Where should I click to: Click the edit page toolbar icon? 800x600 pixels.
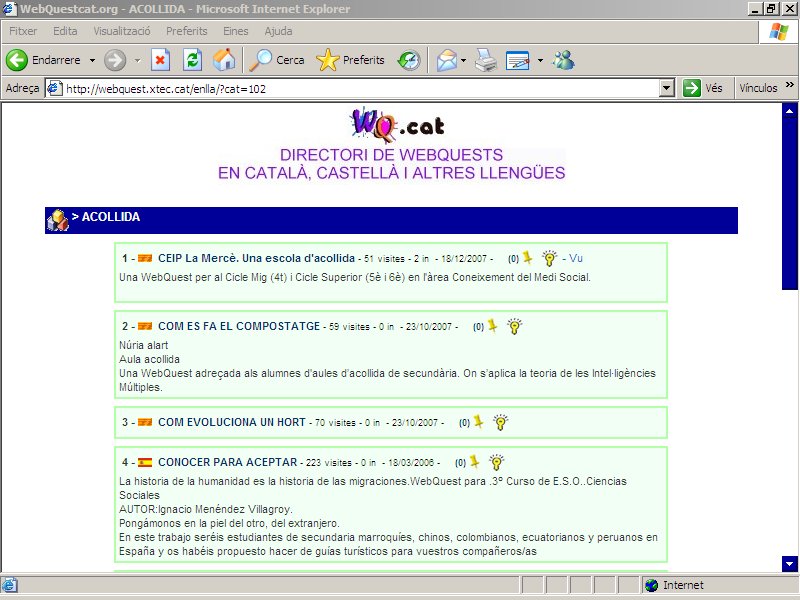(517, 60)
